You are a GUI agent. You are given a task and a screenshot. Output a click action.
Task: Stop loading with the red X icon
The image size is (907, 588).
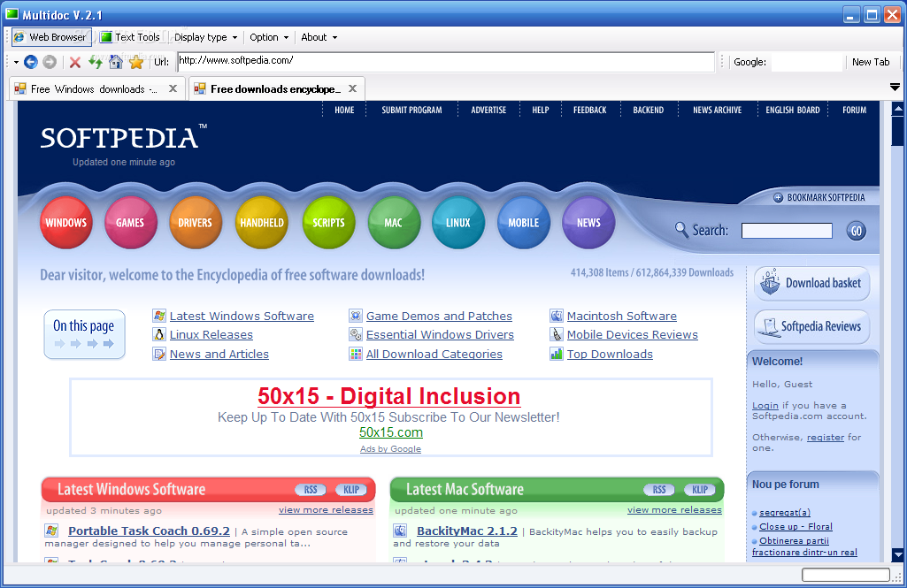pyautogui.click(x=74, y=62)
